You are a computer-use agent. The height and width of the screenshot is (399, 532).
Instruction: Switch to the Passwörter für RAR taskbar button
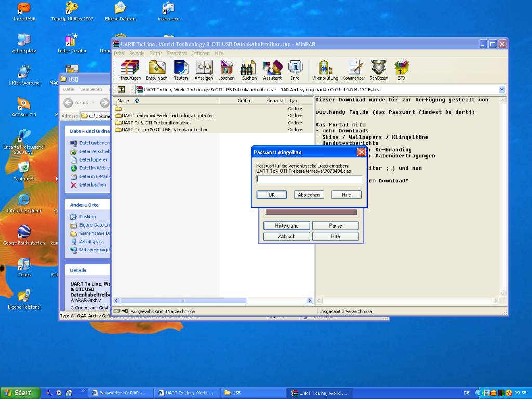pyautogui.click(x=121, y=393)
